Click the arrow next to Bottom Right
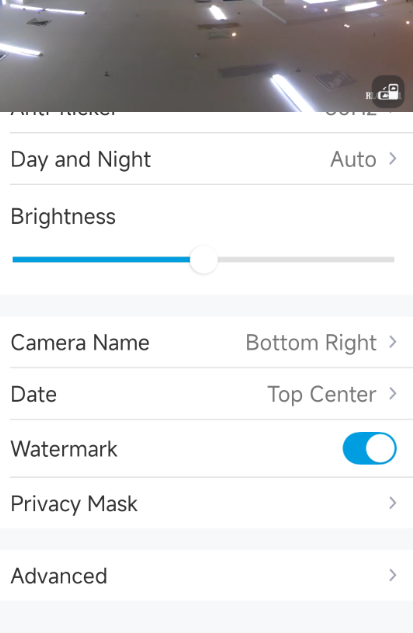Screen dimensions: 413x633 pos(392,342)
